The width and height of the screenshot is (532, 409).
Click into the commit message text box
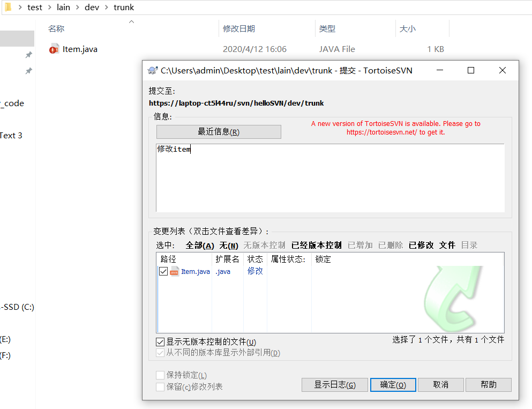(x=330, y=178)
